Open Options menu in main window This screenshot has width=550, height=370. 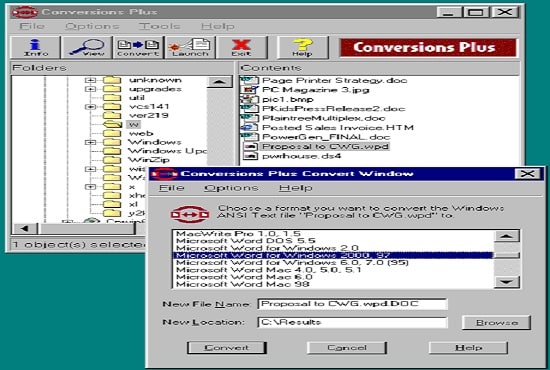pyautogui.click(x=92, y=26)
